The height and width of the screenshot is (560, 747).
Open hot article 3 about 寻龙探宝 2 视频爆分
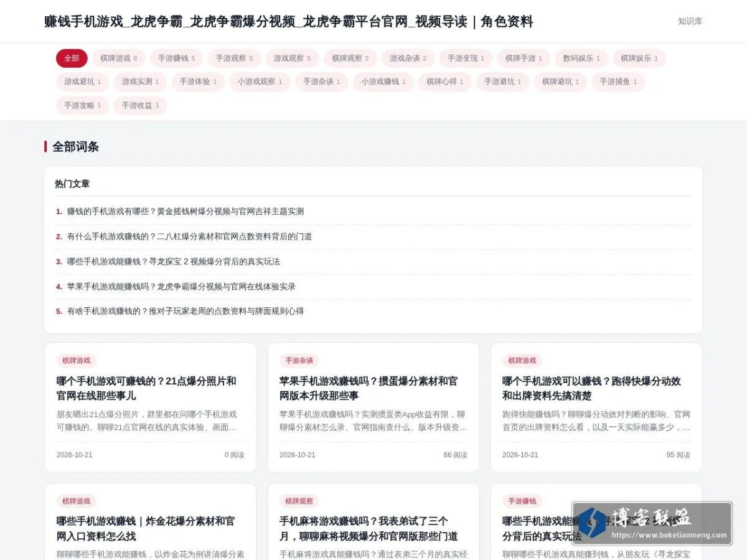174,261
